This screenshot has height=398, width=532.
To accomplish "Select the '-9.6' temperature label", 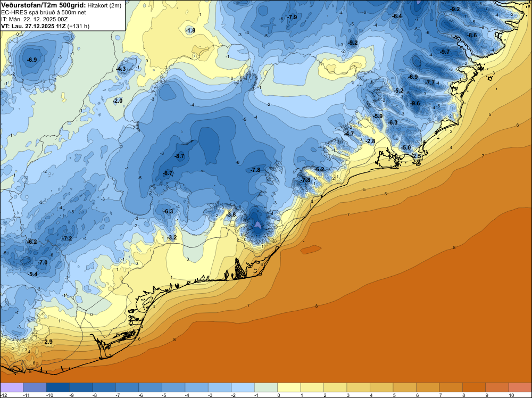I will point(415,103).
